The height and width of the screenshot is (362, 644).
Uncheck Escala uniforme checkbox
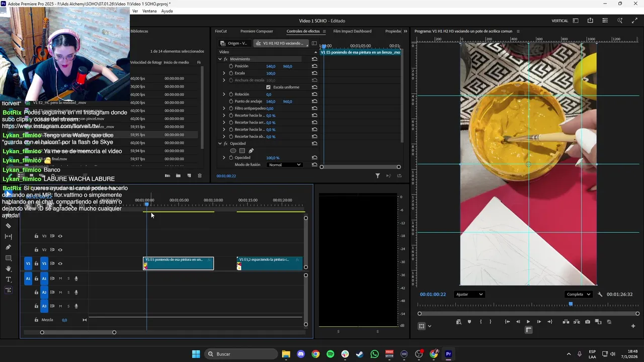pyautogui.click(x=268, y=87)
